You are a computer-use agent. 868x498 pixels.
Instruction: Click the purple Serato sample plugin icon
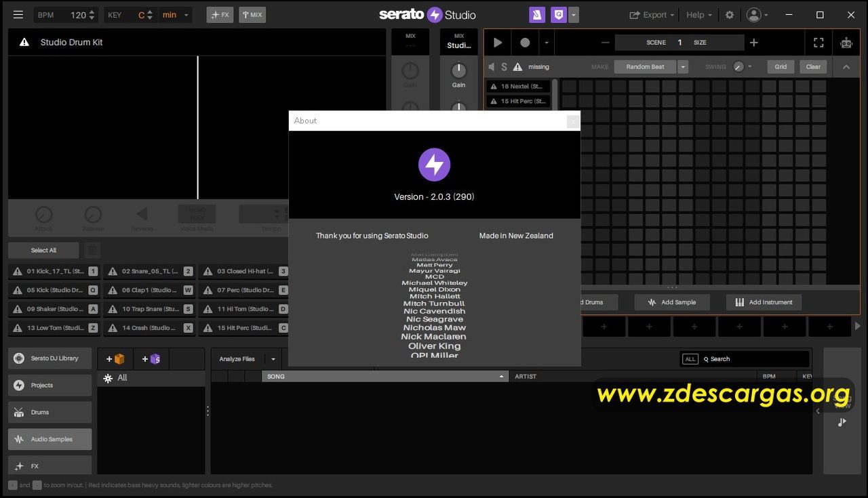click(537, 15)
